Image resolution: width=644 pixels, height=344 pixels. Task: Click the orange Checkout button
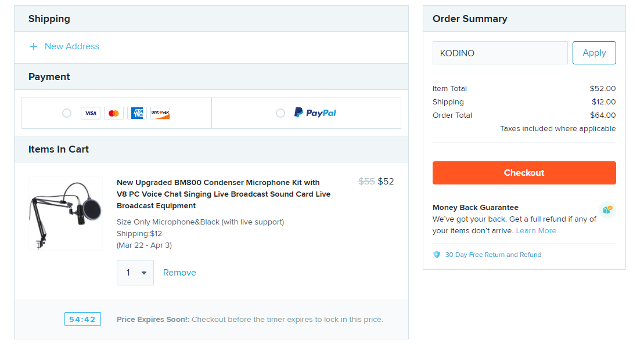[524, 173]
